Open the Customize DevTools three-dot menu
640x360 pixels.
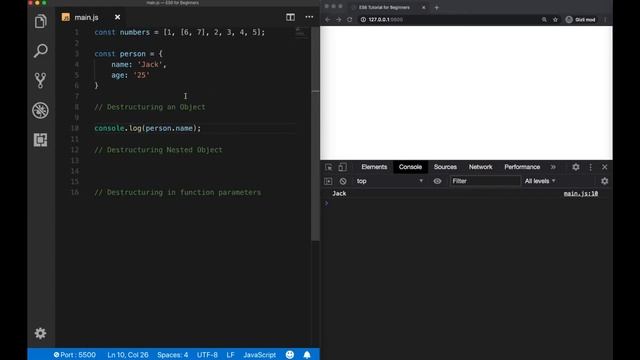coord(590,167)
